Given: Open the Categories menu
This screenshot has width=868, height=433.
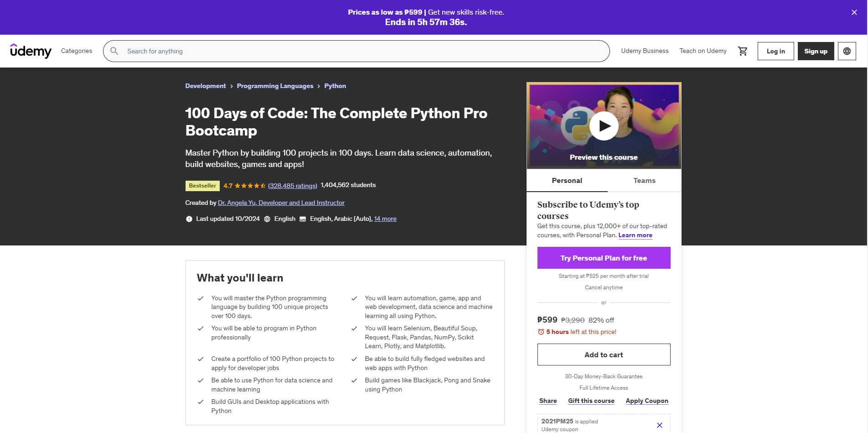Looking at the screenshot, I should pos(77,51).
